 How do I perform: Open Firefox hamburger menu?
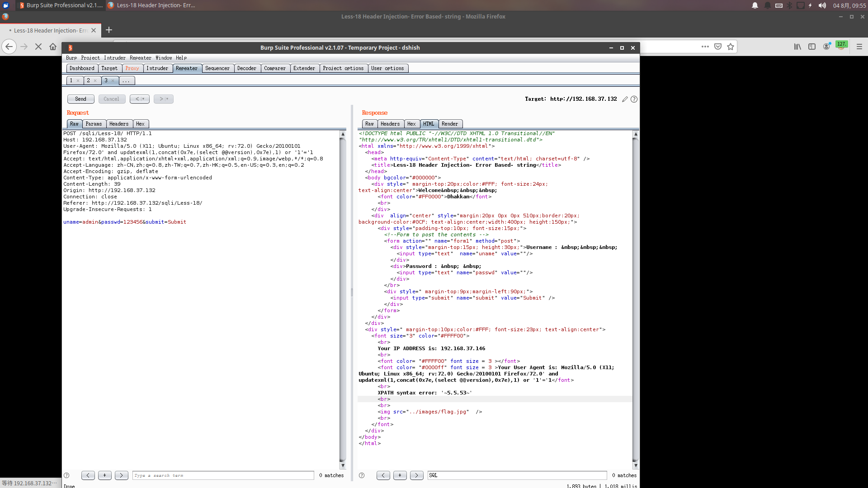click(x=859, y=47)
